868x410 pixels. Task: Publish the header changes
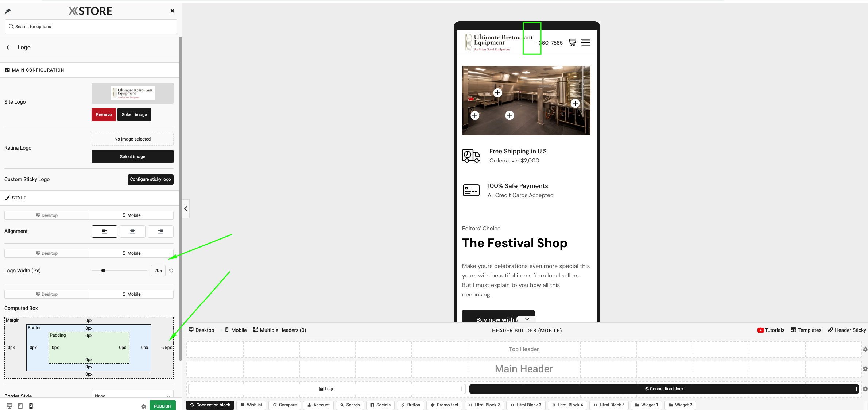163,406
